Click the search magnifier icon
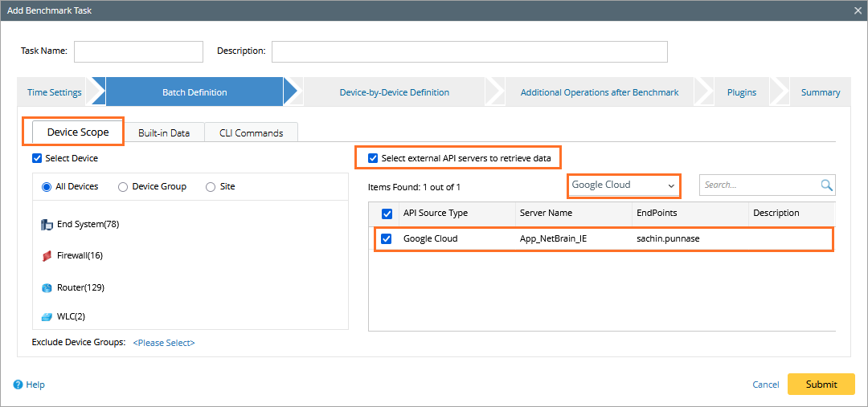 tap(826, 185)
